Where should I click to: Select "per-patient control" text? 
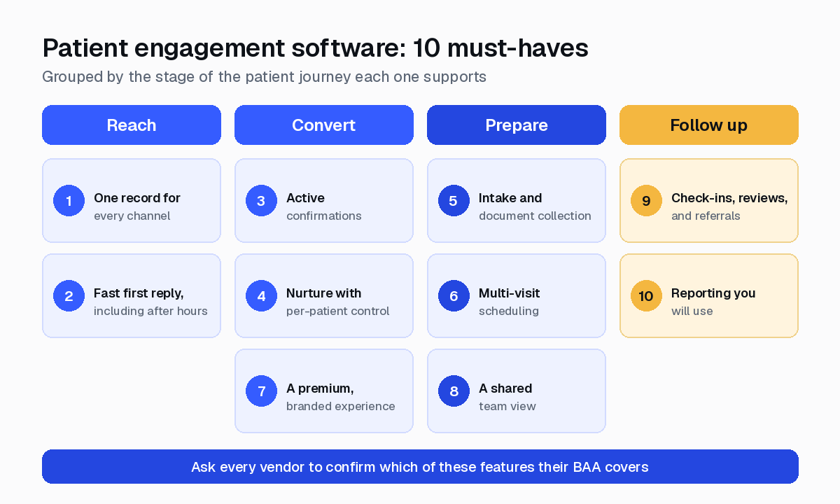point(338,311)
